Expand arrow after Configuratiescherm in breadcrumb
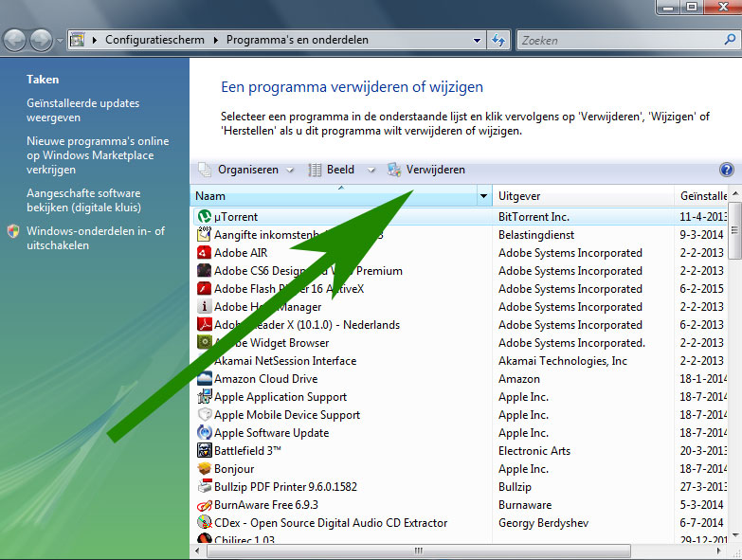Screen dimensions: 742x560 (216, 40)
